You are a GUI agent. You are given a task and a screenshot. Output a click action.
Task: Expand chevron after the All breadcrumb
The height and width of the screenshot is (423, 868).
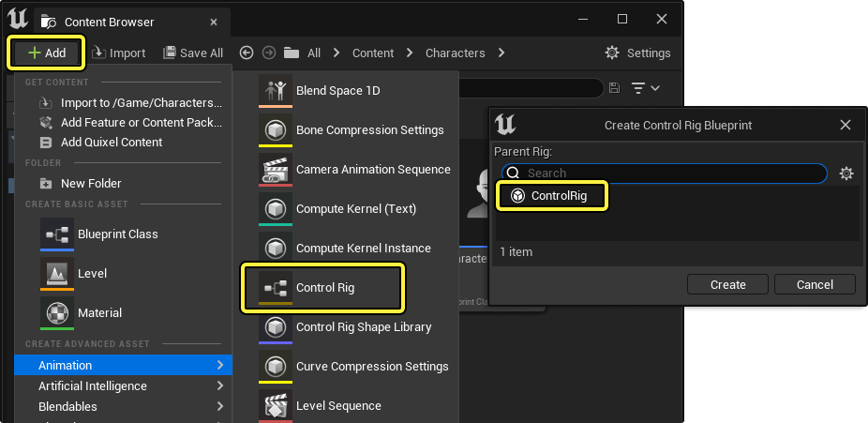point(337,53)
